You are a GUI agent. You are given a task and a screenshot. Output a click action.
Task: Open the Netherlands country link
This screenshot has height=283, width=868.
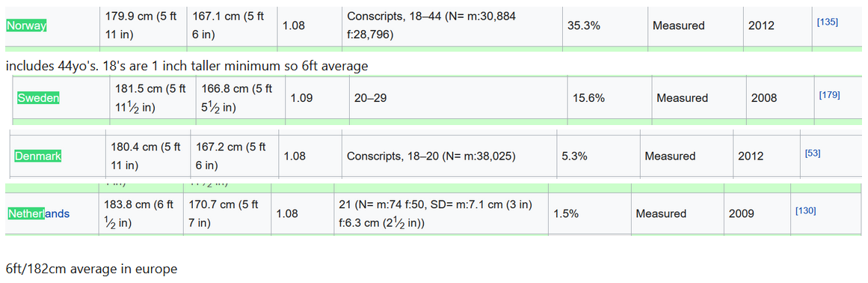[39, 213]
